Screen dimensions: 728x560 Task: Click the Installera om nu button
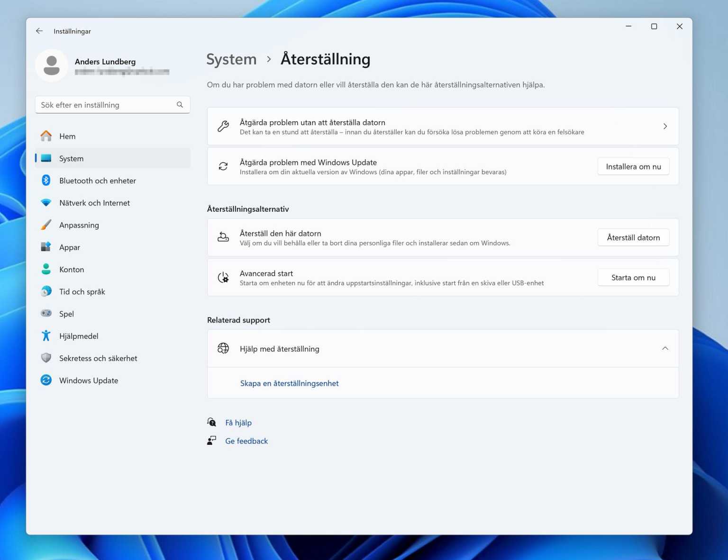coord(633,166)
